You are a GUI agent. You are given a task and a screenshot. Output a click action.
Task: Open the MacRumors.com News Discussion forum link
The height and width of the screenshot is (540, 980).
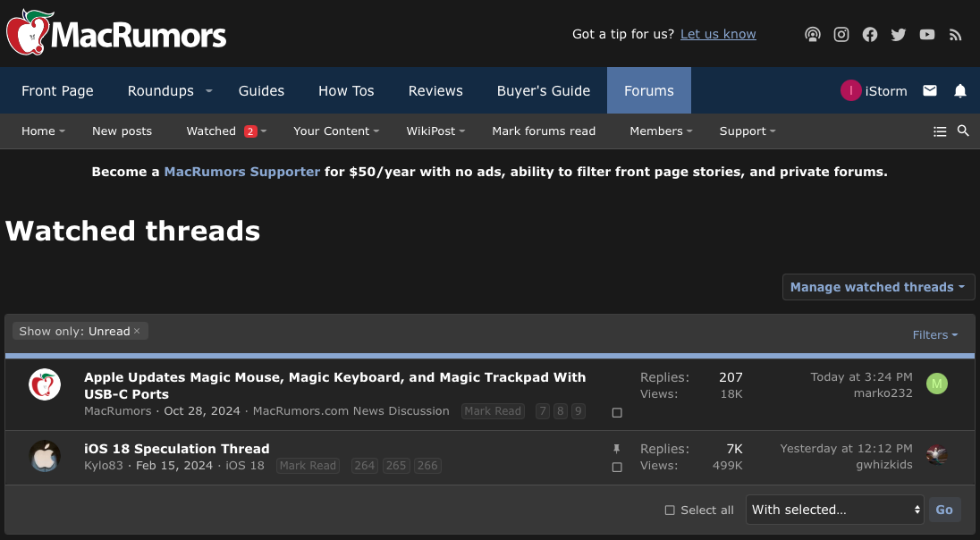[x=351, y=411]
